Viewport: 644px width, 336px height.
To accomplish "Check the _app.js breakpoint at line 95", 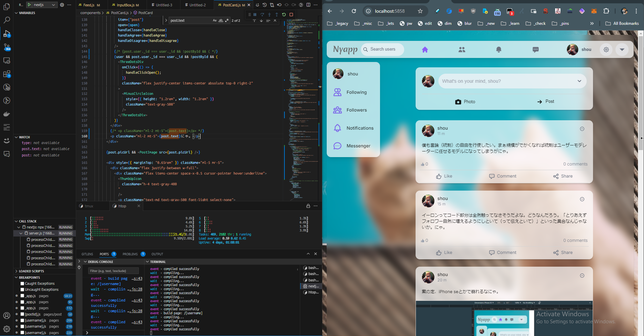I will pos(22,302).
